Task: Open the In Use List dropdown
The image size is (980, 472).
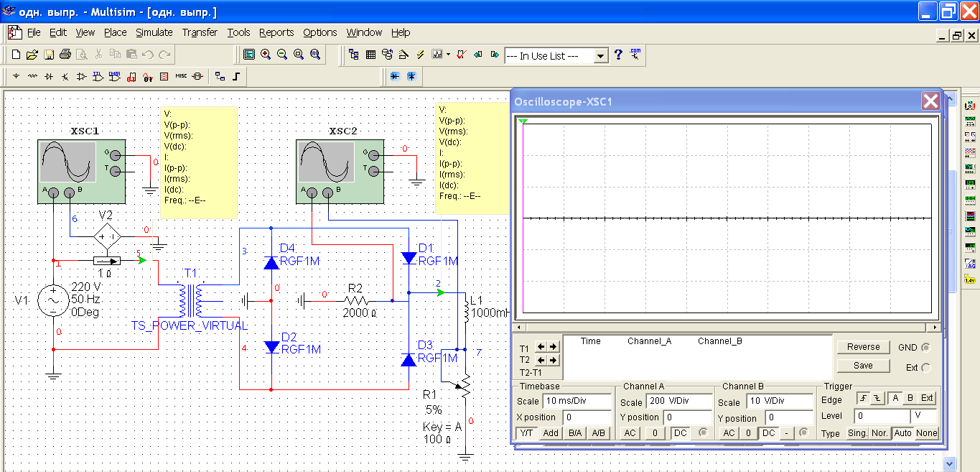Action: (601, 56)
